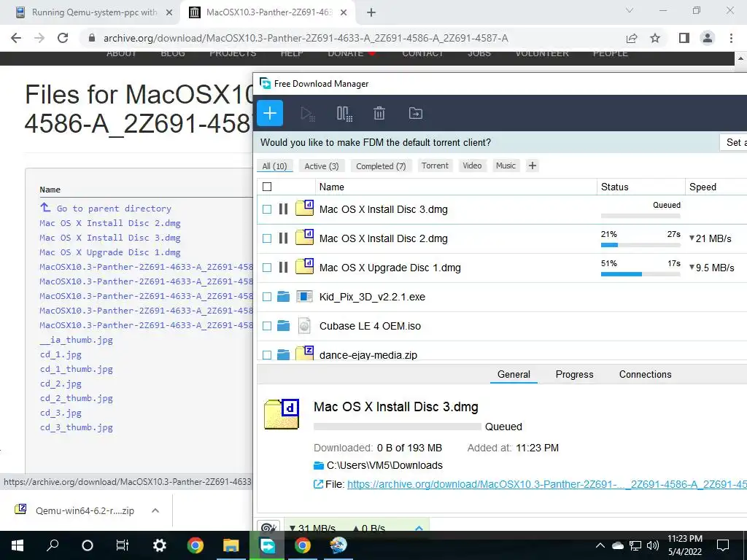Screen dimensions: 747x560
Task: Open a new Chrome tab
Action: [371, 12]
